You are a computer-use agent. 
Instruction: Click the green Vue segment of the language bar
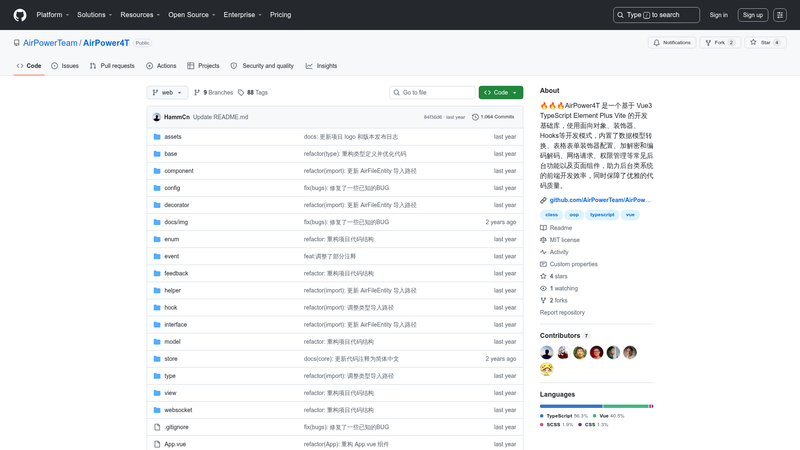(626, 406)
